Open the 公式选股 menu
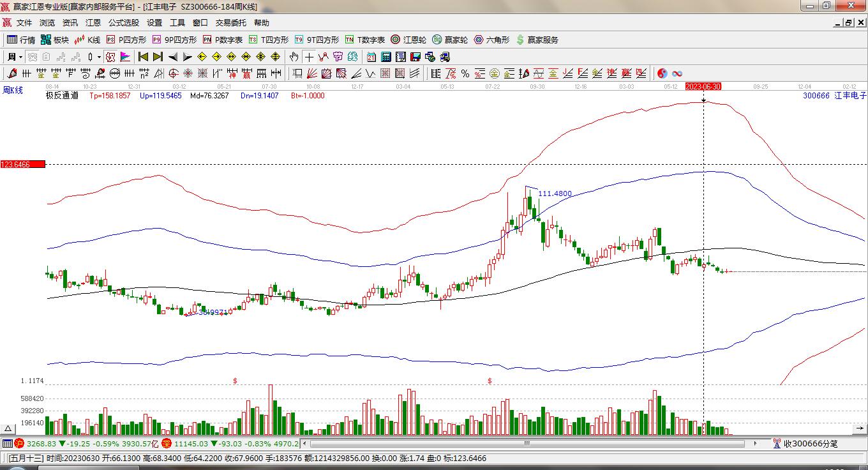The height and width of the screenshot is (470, 868). pos(123,22)
